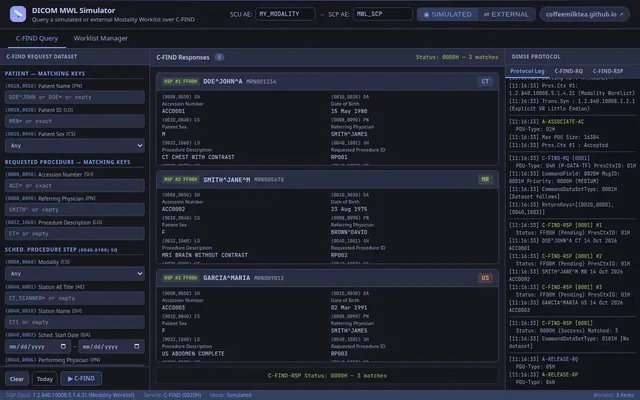Switch mode to EXTERNAL
The height and width of the screenshot is (400, 640).
[506, 14]
